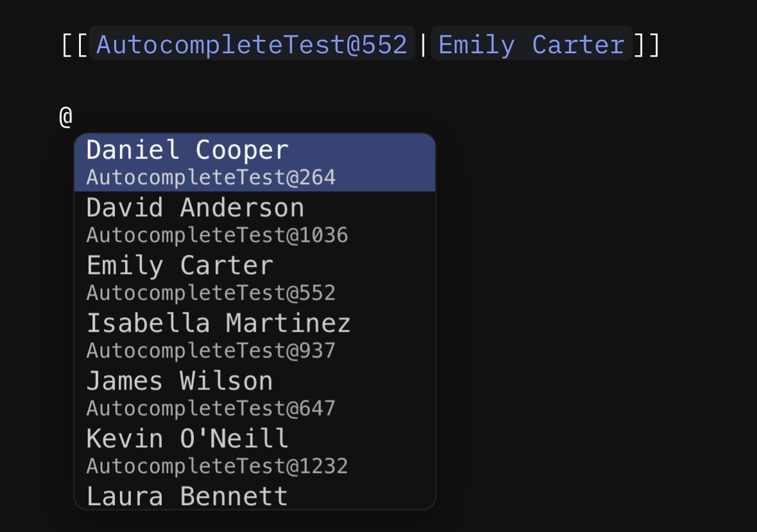Choose the David Anderson suggestion
The width and height of the screenshot is (757, 532).
[x=195, y=209]
